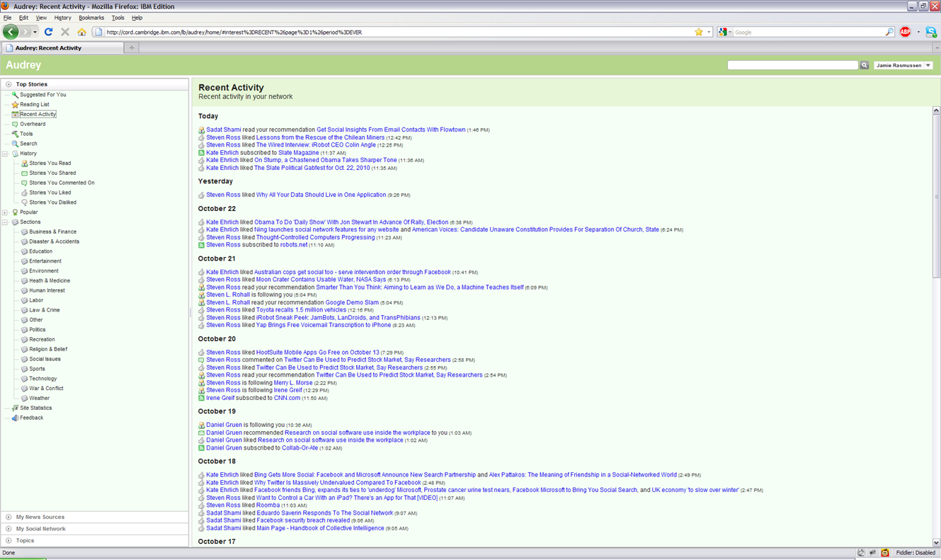Open the Google Demo Slam story link
Viewport: 941px width, 560px height.
point(352,302)
